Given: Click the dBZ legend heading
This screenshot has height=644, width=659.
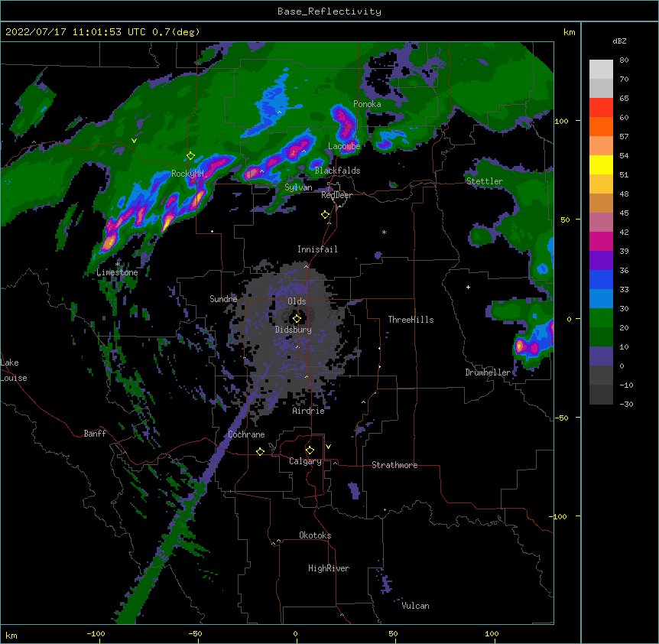Looking at the screenshot, I should [619, 41].
